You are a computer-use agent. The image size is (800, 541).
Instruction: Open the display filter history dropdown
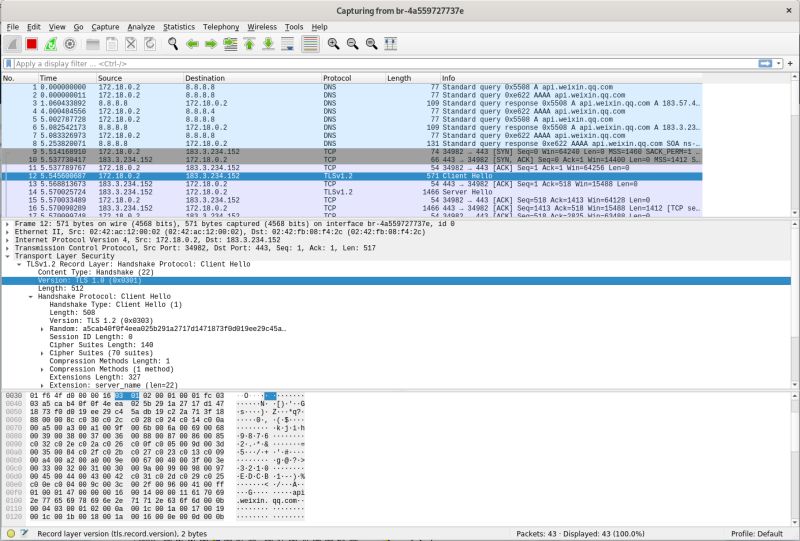coord(779,64)
